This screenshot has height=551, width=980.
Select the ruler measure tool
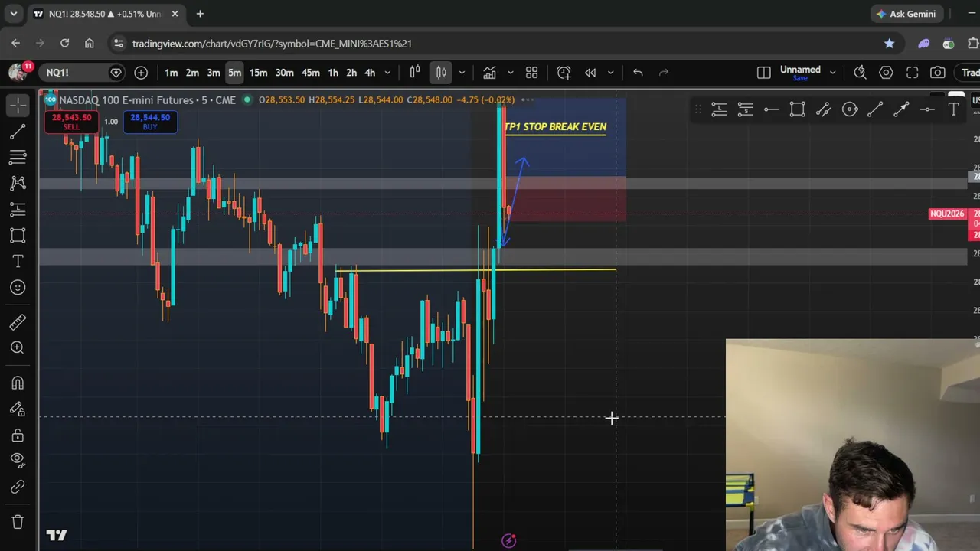18,322
